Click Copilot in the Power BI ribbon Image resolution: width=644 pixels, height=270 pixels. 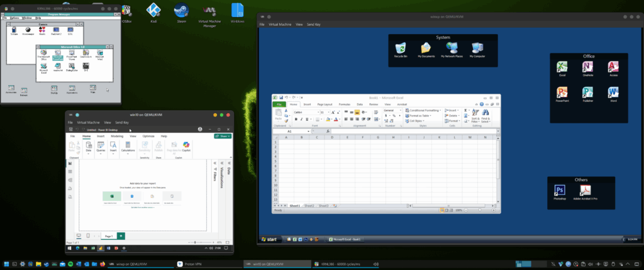coord(186,147)
